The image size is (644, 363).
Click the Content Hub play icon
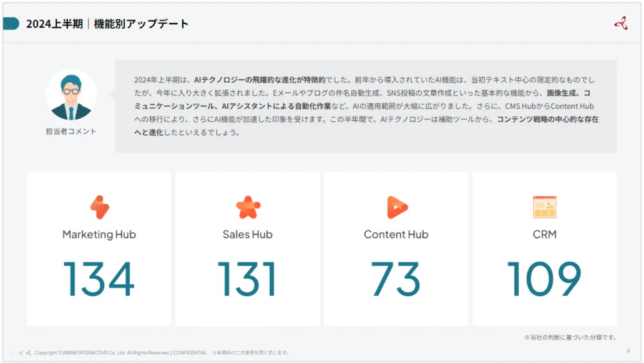397,207
